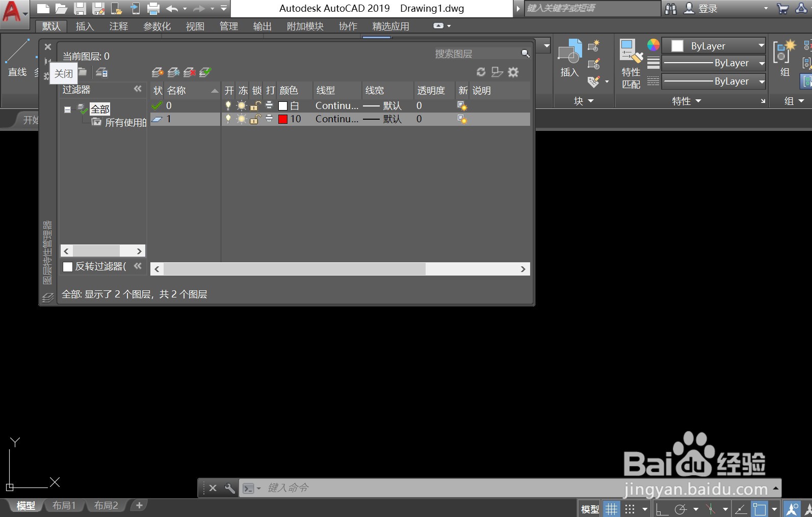The width and height of the screenshot is (812, 517).
Task: Click the New Layer icon in the layer manager
Action: (x=158, y=72)
